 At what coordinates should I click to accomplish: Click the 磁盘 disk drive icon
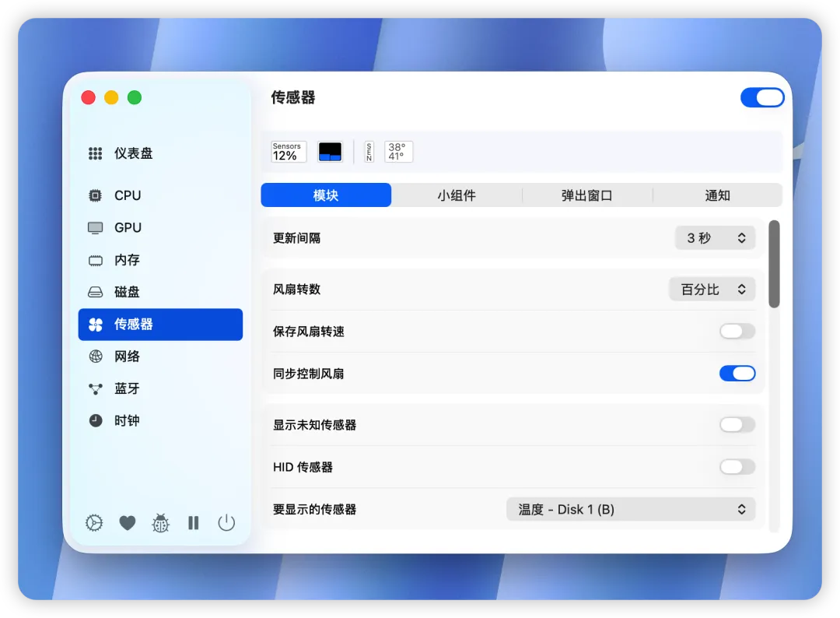coord(96,292)
